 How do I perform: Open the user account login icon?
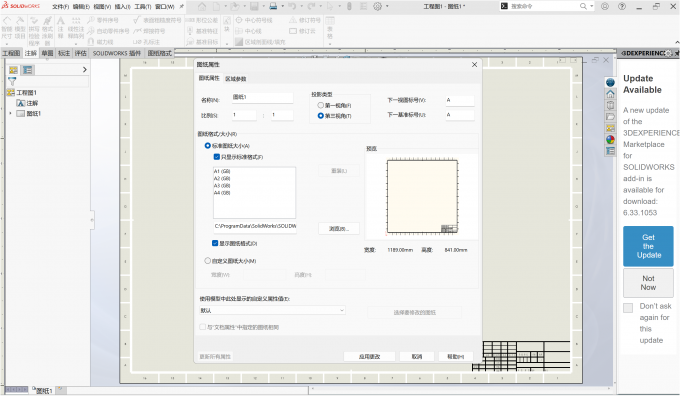tap(605, 7)
